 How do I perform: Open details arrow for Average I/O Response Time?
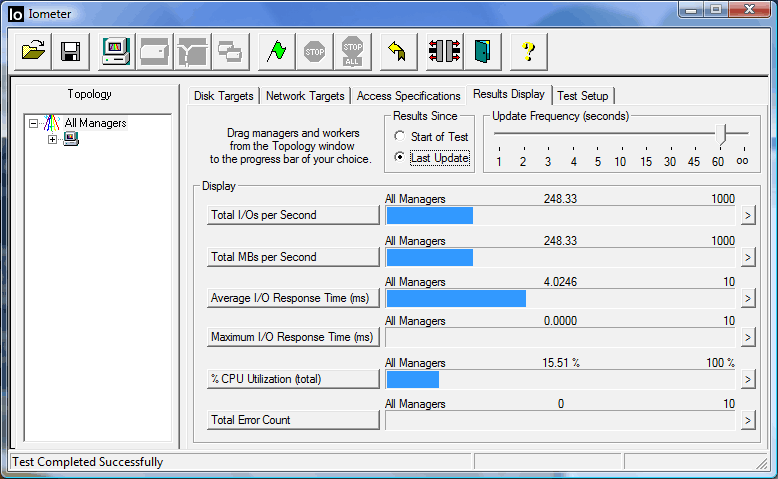click(748, 298)
